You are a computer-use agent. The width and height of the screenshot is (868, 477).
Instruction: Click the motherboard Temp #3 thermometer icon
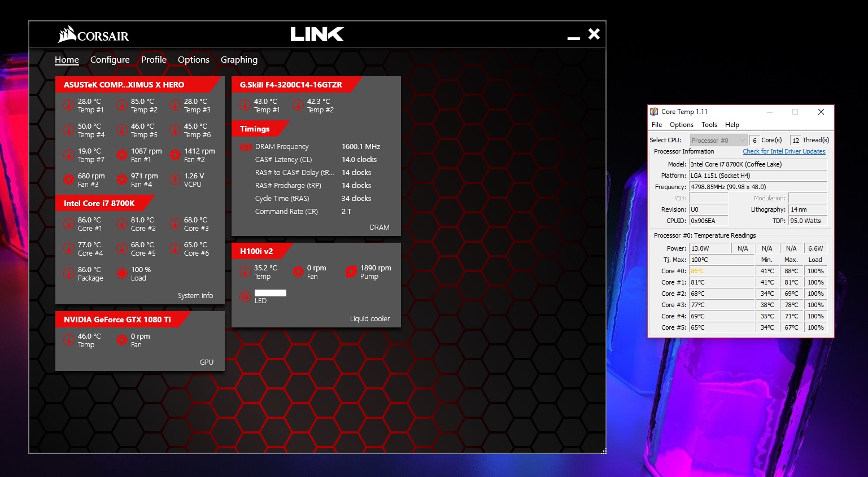click(x=175, y=106)
